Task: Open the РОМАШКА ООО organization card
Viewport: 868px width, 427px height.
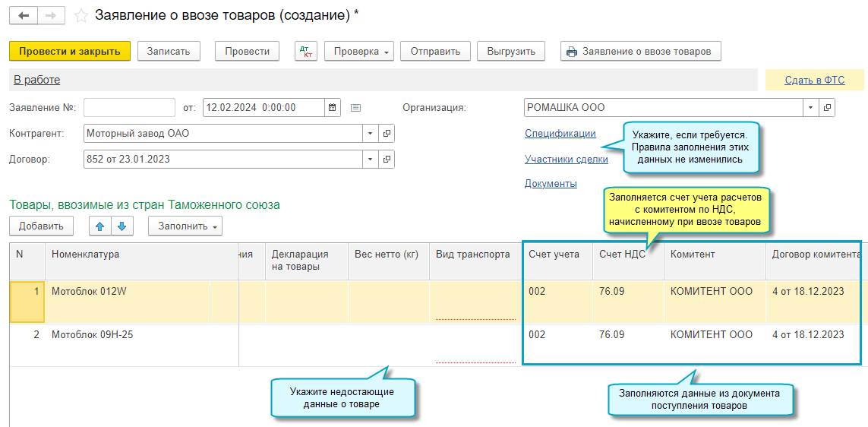Action: [827, 107]
